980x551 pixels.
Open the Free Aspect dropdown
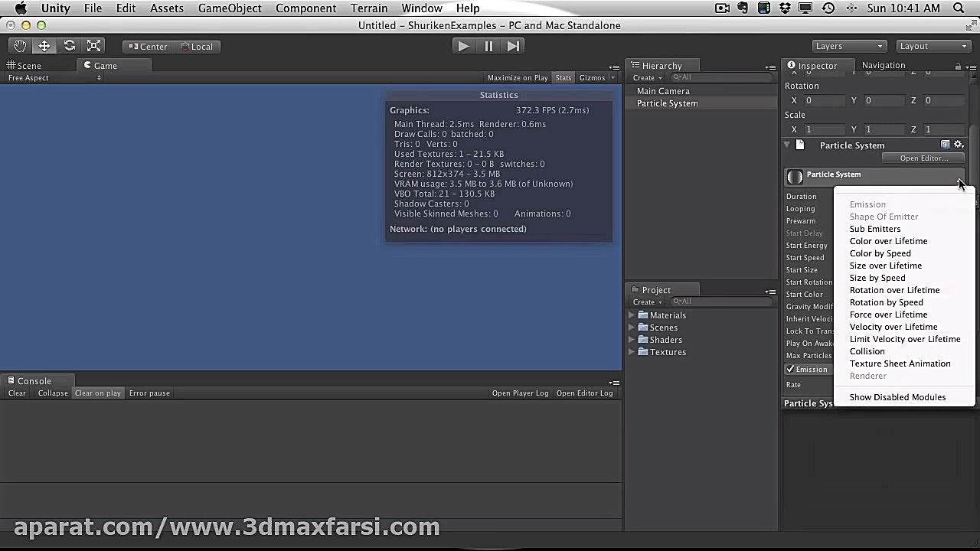(54, 77)
